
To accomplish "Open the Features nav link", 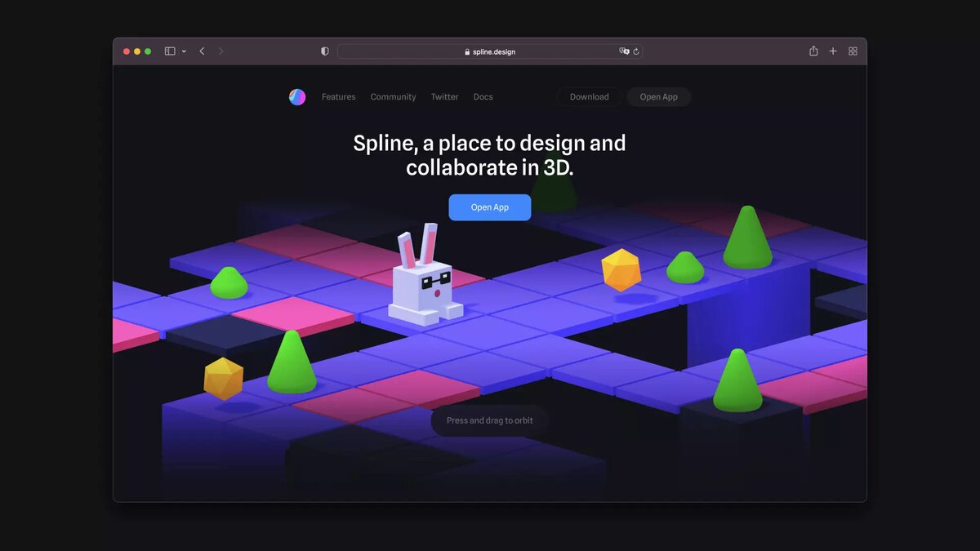I will [x=338, y=97].
